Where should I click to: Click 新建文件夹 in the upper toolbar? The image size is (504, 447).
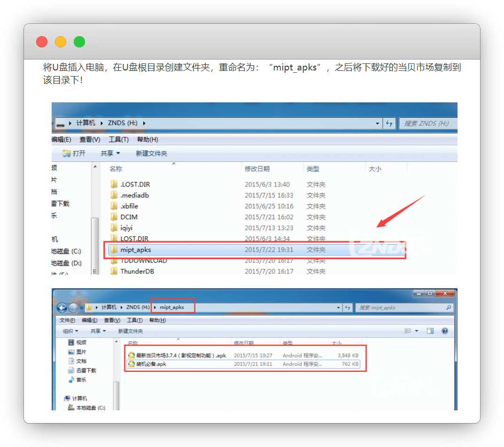pyautogui.click(x=151, y=154)
